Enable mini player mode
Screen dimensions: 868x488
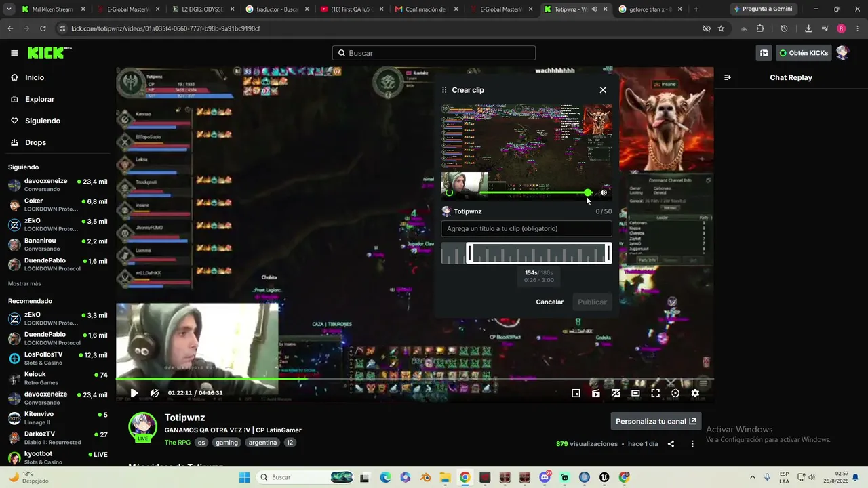(576, 393)
